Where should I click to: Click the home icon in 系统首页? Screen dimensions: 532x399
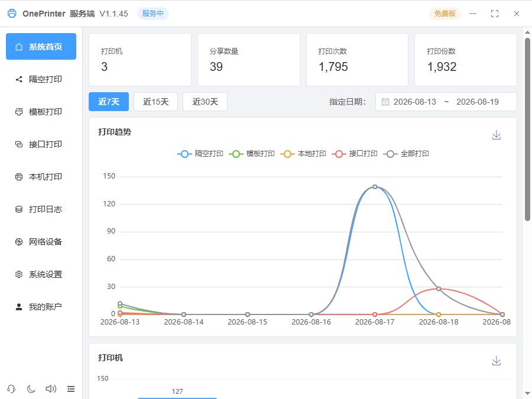coord(19,47)
